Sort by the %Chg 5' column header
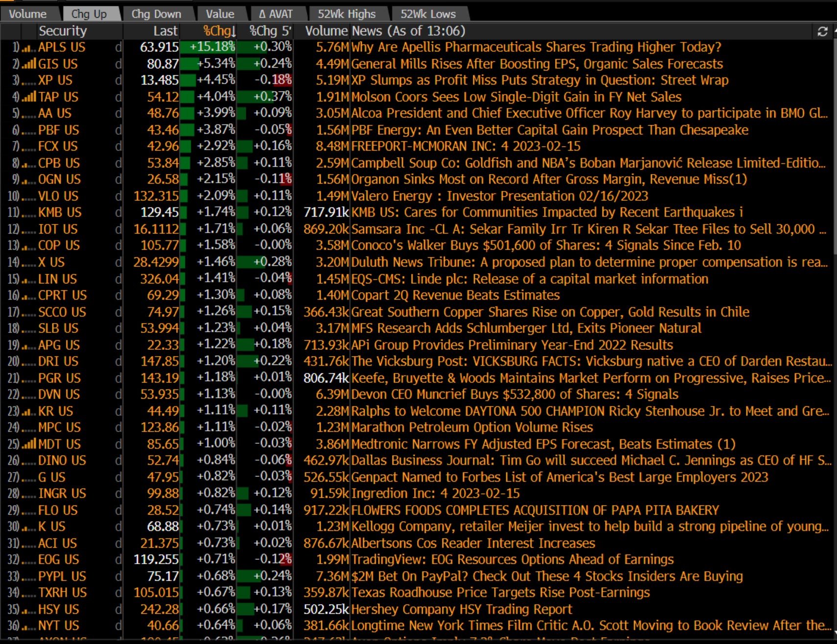 pyautogui.click(x=270, y=31)
